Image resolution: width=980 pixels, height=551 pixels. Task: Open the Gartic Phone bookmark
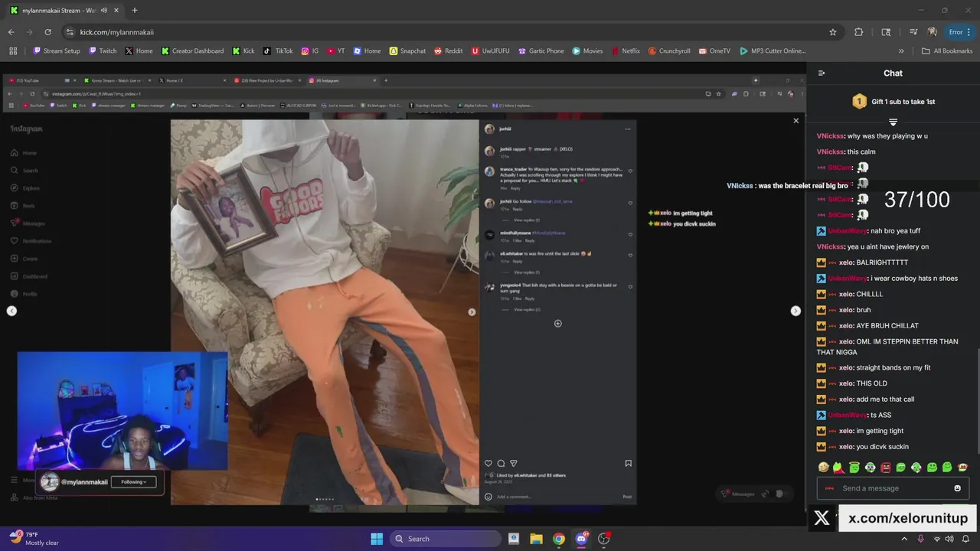(x=541, y=51)
